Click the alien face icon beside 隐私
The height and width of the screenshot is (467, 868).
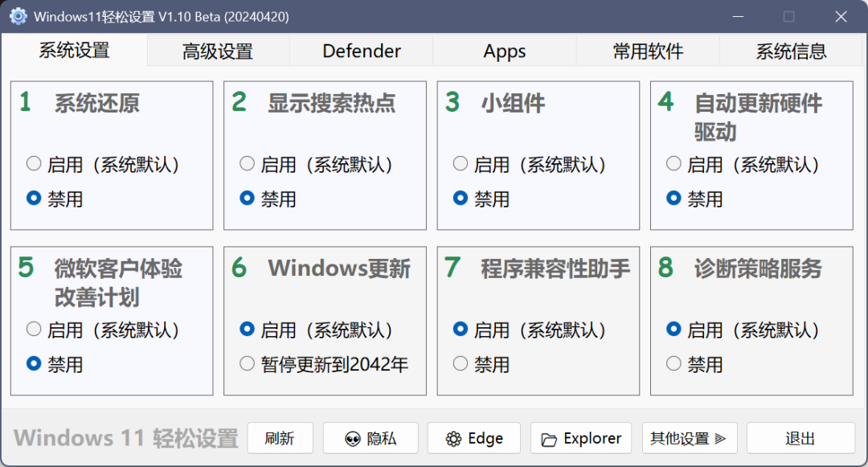pos(352,439)
